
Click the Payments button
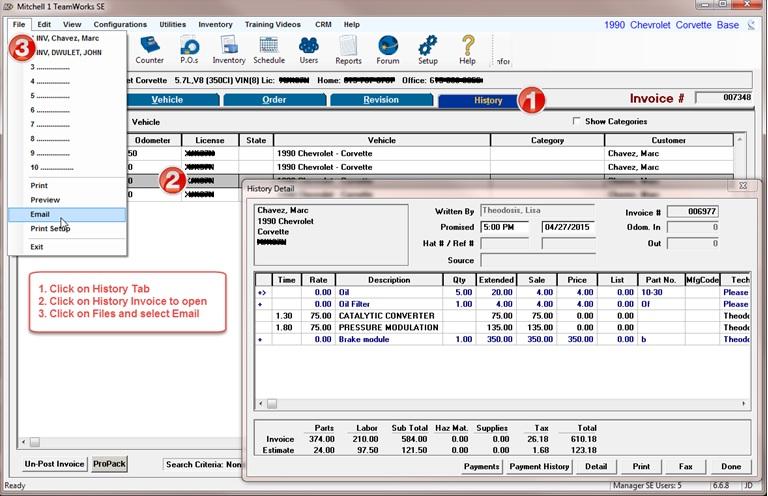481,467
